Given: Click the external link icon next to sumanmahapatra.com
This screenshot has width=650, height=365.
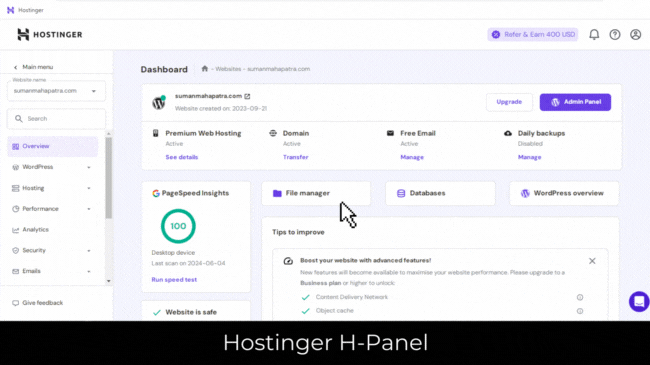Looking at the screenshot, I should point(247,96).
